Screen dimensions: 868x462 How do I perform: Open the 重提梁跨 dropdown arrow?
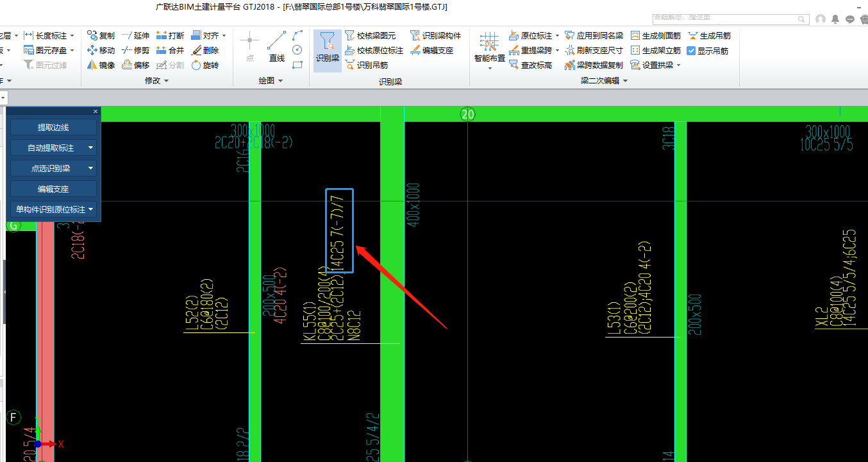click(557, 50)
